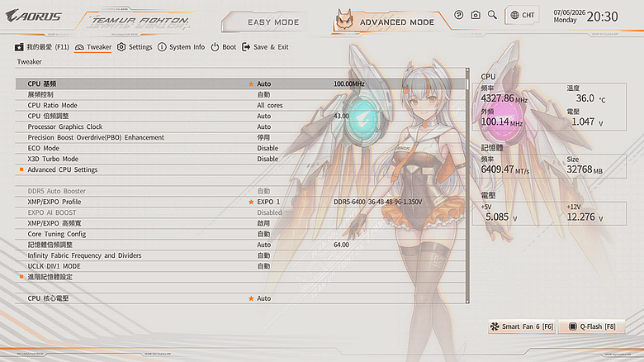The height and width of the screenshot is (362, 644).
Task: Click the favorite star on the CPU 基頻 row
Action: (251, 84)
